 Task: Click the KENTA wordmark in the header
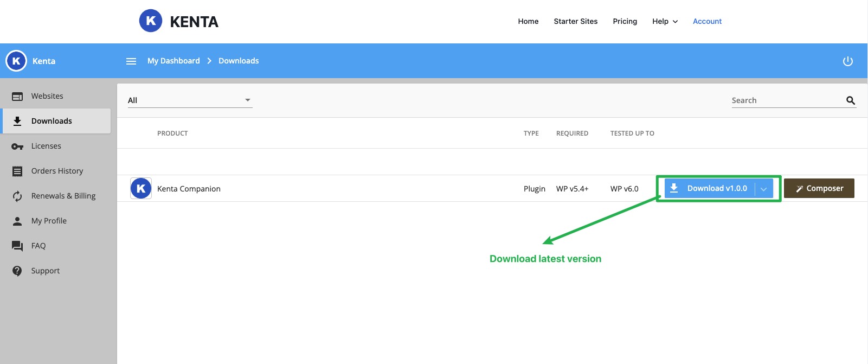(194, 22)
